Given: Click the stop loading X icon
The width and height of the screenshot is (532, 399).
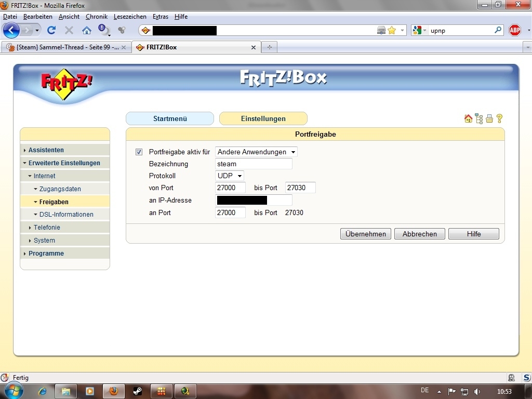Looking at the screenshot, I should pyautogui.click(x=69, y=31).
